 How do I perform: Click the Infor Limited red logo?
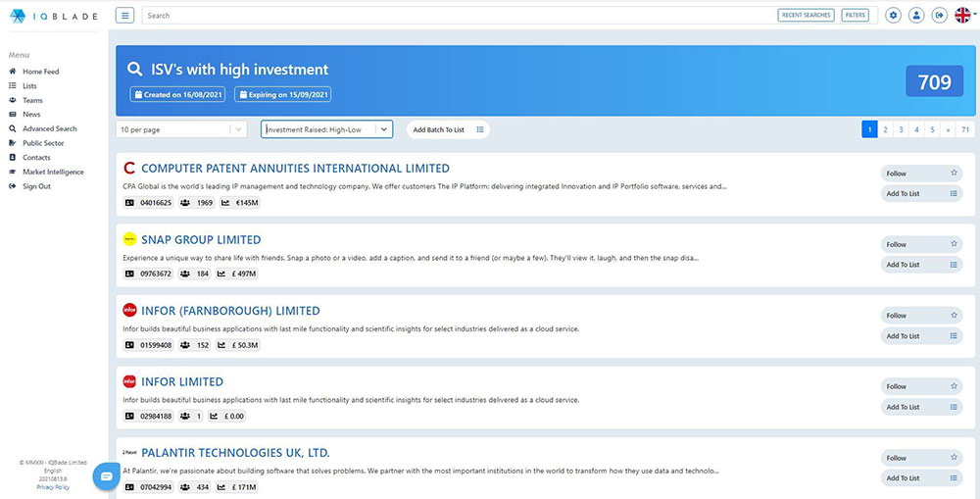129,381
